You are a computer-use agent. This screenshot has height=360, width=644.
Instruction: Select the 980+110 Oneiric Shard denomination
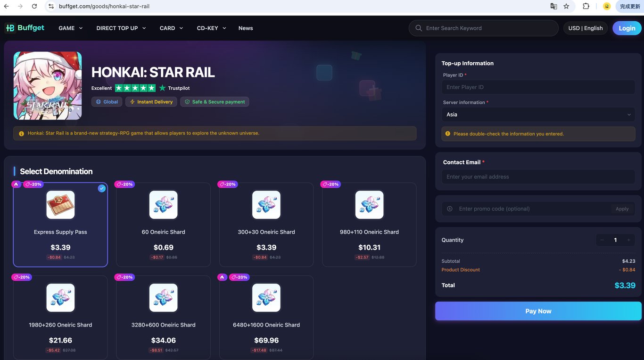coord(369,225)
